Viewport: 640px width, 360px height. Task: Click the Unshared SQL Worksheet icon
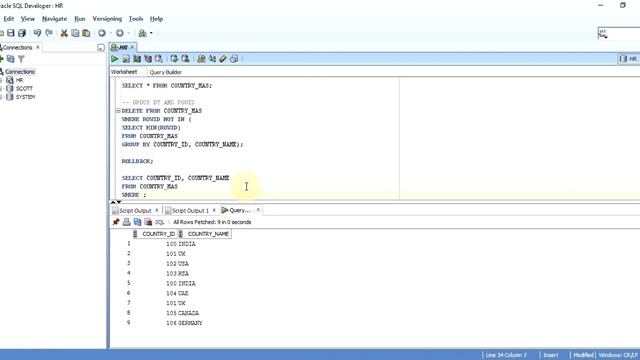[x=201, y=59]
